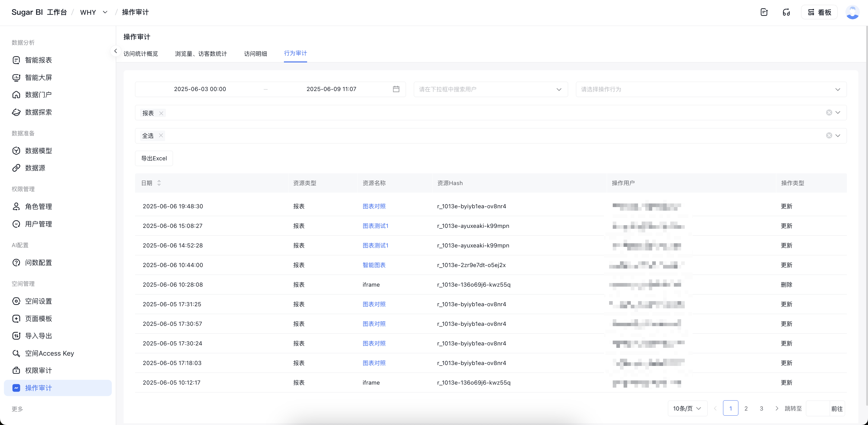Open the user avatar menu
868x425 pixels.
(853, 12)
